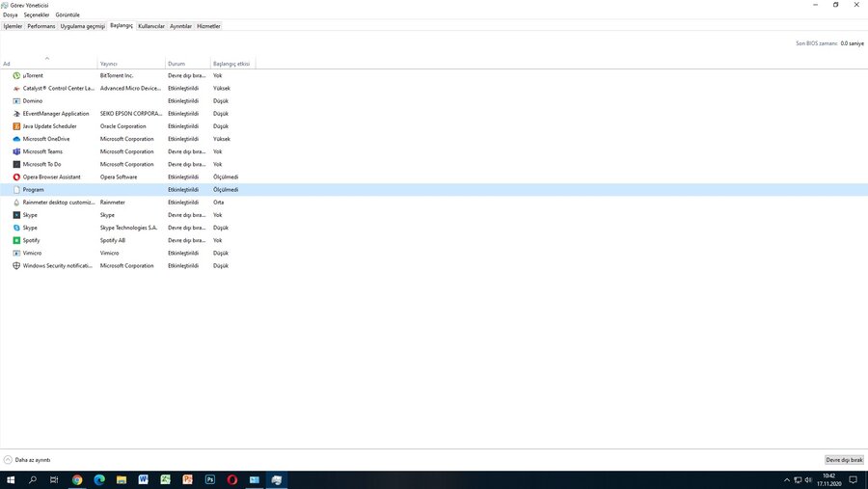Click 'Advanced Micro Device...' publisher cell
The height and width of the screenshot is (489, 868).
tap(130, 89)
